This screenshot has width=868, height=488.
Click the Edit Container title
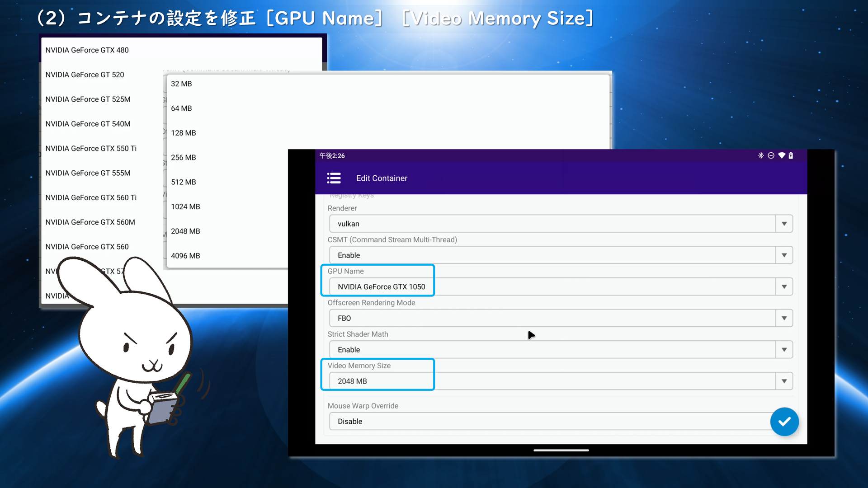(382, 178)
